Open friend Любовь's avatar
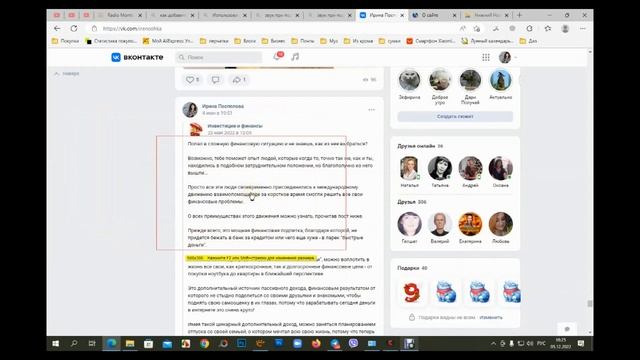640x360 pixels. coord(500,224)
